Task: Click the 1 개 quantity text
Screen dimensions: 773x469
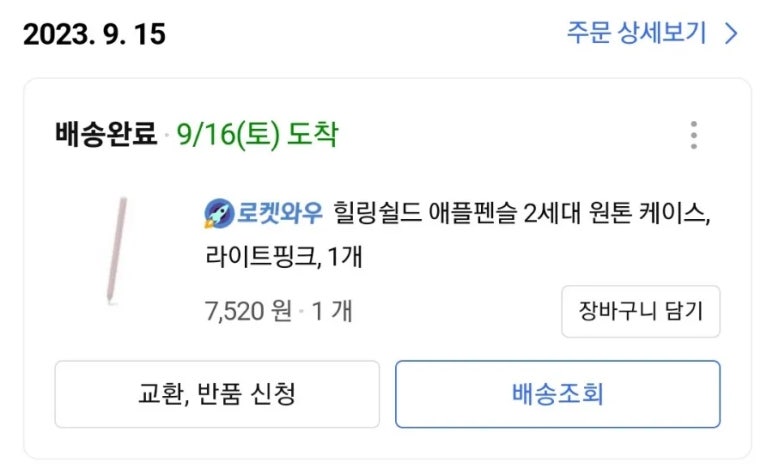Action: tap(332, 310)
